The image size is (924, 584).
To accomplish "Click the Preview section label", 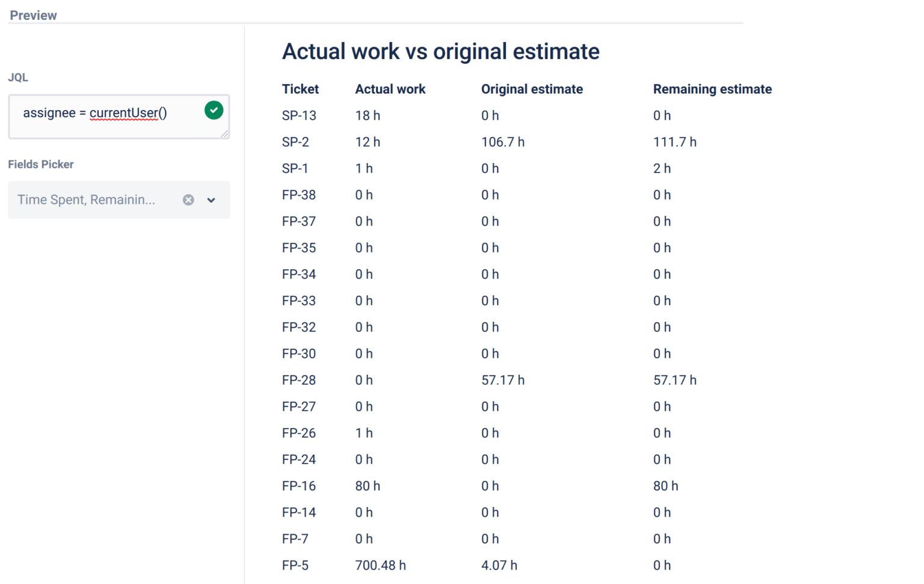I will [33, 14].
